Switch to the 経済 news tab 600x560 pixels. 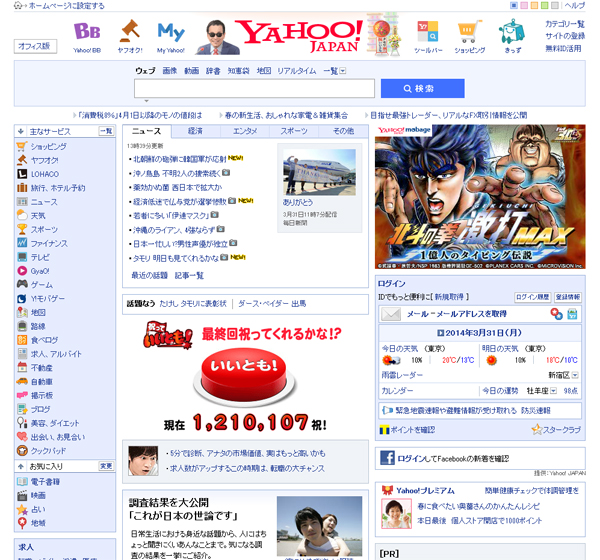(x=195, y=131)
